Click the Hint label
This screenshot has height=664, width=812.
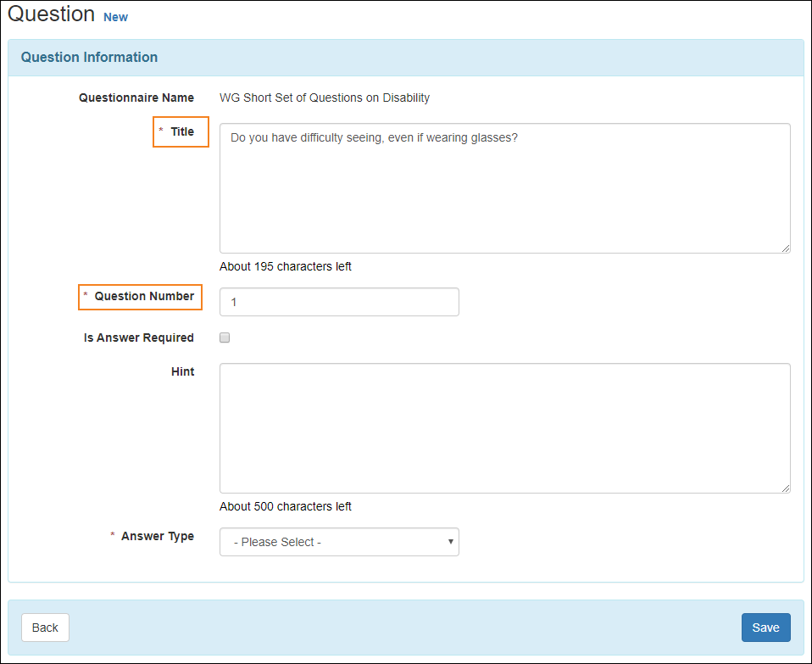click(x=183, y=371)
